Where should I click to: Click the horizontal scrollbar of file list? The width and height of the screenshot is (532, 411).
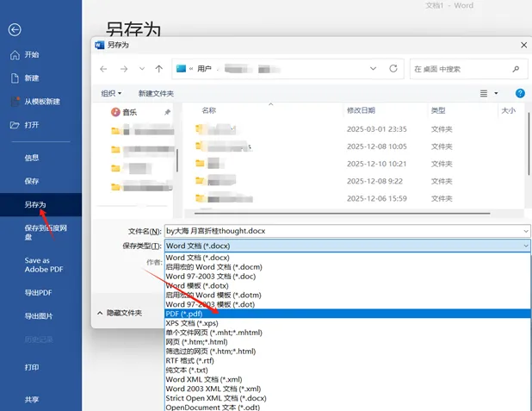coord(342,214)
